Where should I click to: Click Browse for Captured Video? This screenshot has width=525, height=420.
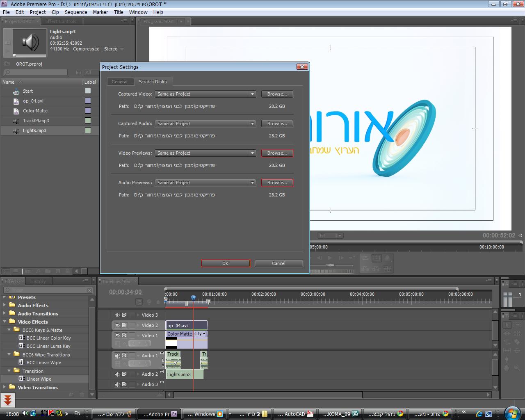coord(277,94)
